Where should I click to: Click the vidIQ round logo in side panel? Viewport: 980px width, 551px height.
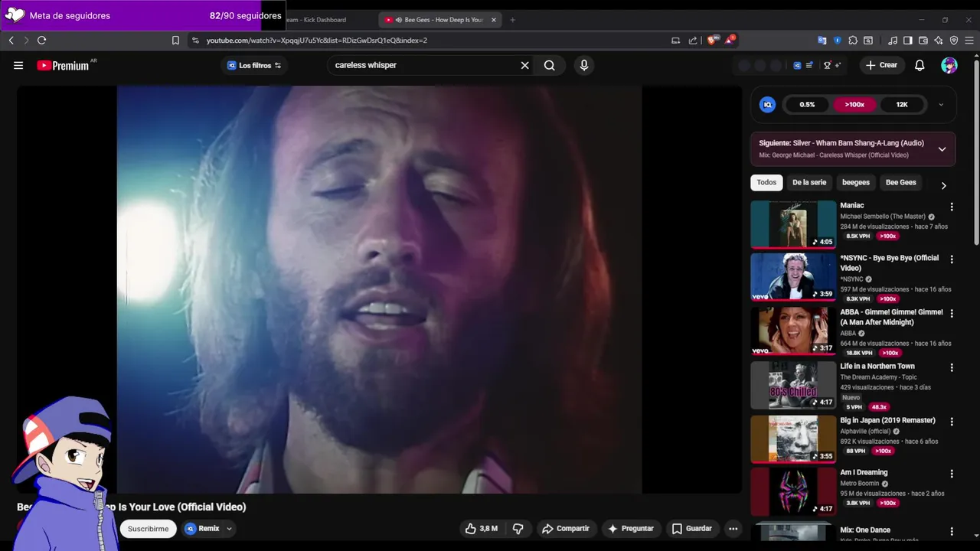click(767, 105)
